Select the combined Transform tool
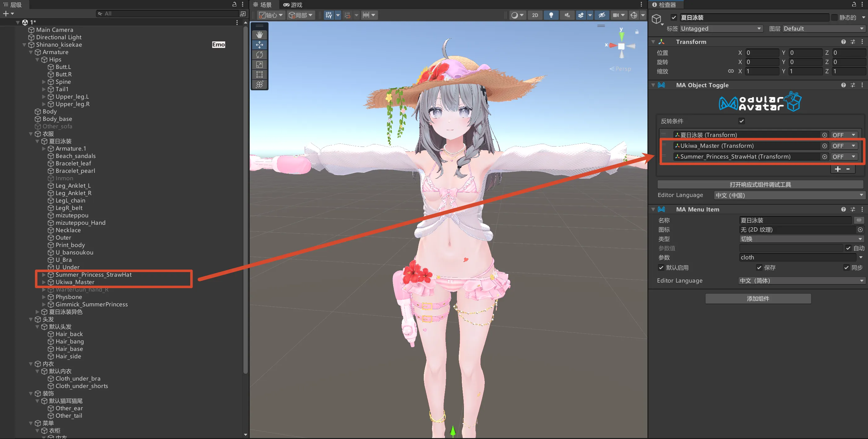The width and height of the screenshot is (868, 439). tap(259, 84)
